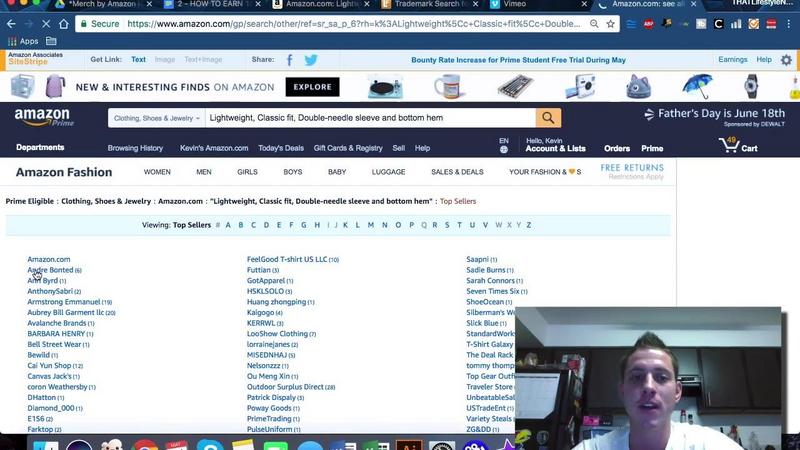The image size is (800, 450).
Task: Close the Vimeo tab
Action: (584, 4)
